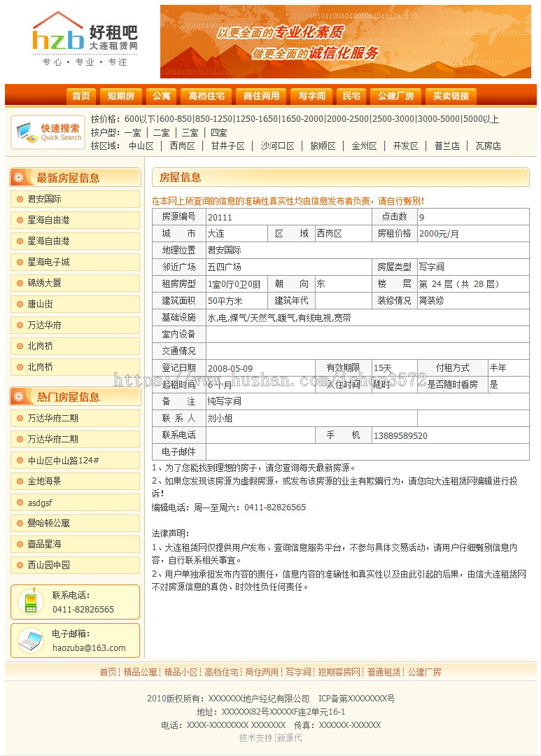Filter by area 西岗区
The height and width of the screenshot is (756, 541).
pos(182,146)
